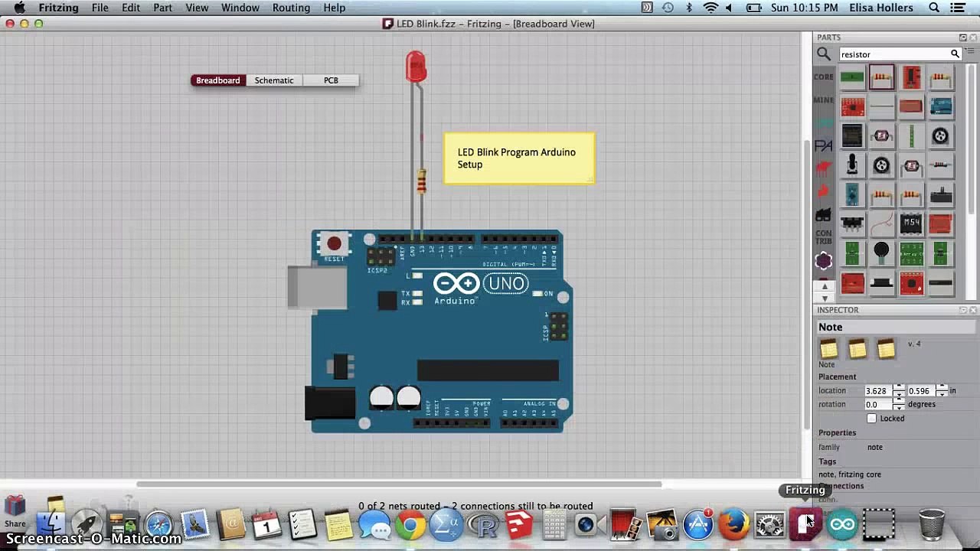Viewport: 980px width, 551px height.
Task: Open Firefox from the Dock
Action: [733, 525]
